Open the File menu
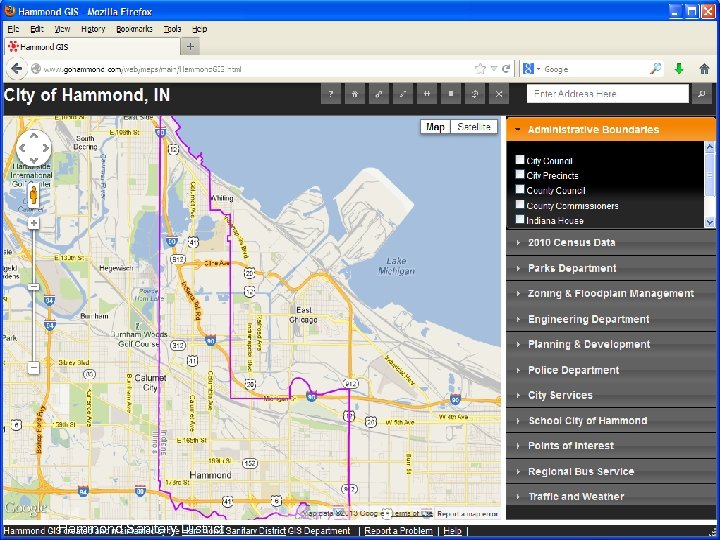The height and width of the screenshot is (540, 720). [x=13, y=29]
